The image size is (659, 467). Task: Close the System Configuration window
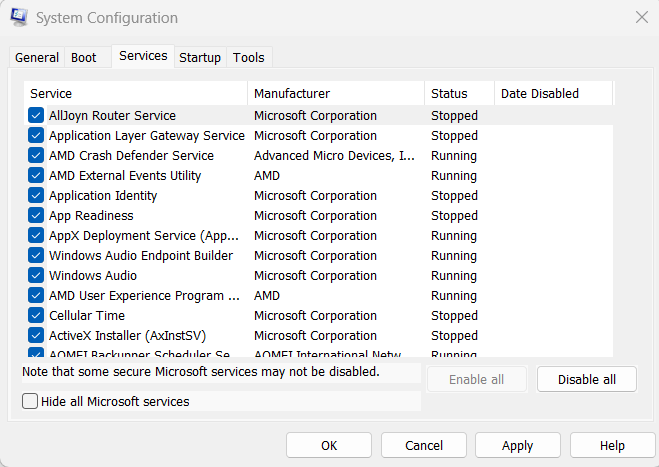pyautogui.click(x=641, y=17)
